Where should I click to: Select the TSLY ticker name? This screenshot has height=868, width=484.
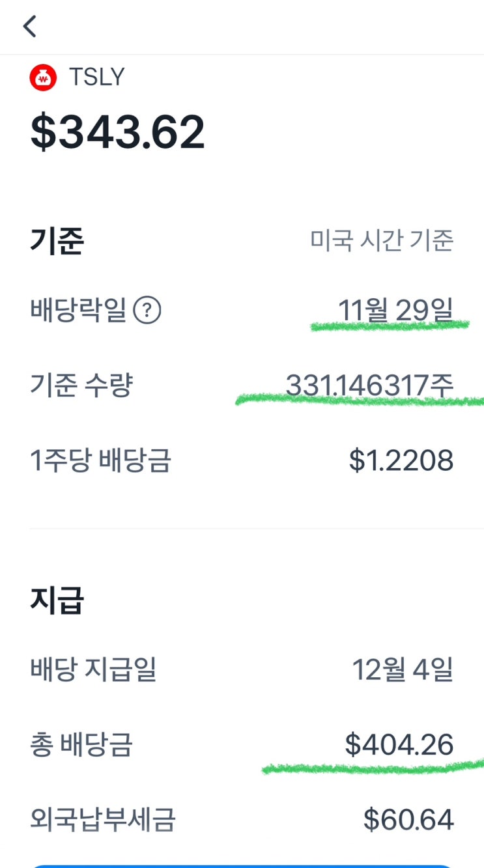96,77
